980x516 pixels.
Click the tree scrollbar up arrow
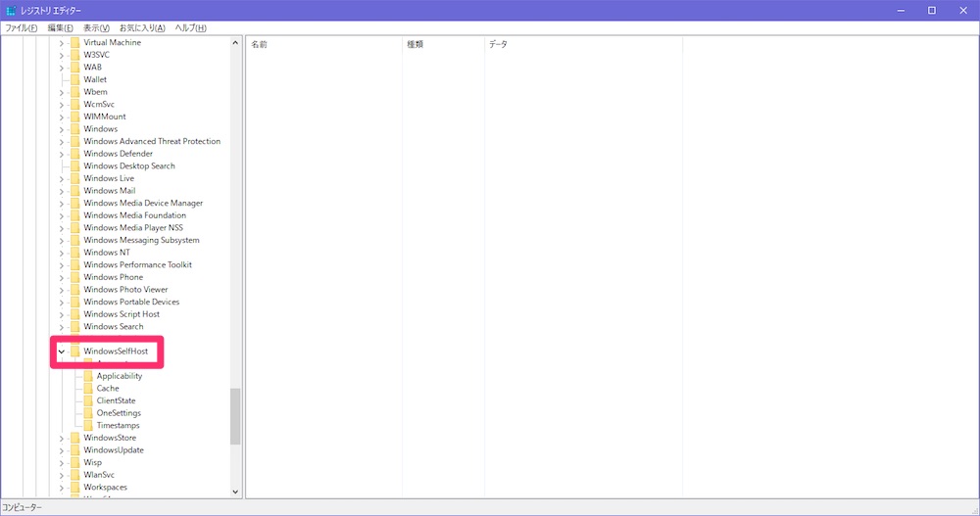tap(235, 43)
